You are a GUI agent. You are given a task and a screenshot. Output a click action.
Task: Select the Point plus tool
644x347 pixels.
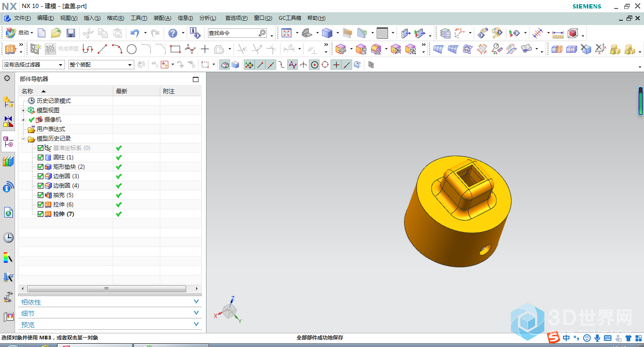point(205,49)
